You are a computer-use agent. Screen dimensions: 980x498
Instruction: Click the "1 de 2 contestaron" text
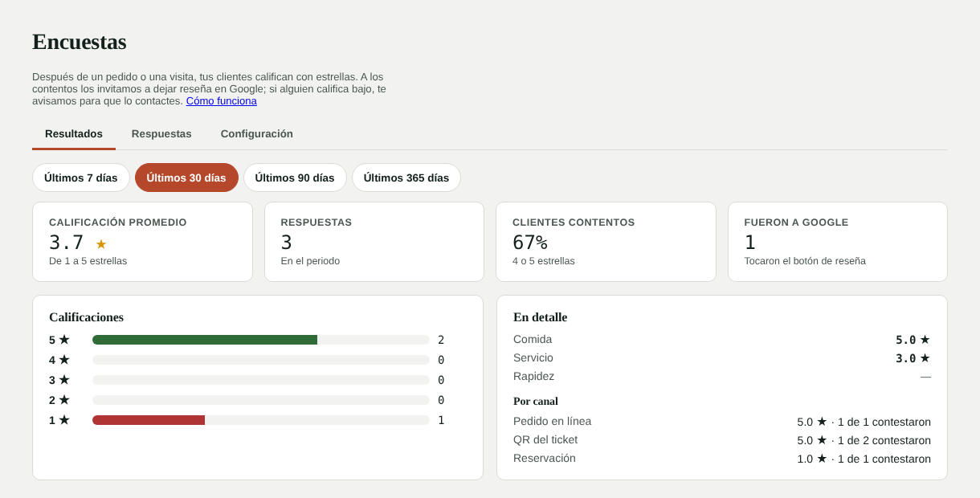(884, 440)
